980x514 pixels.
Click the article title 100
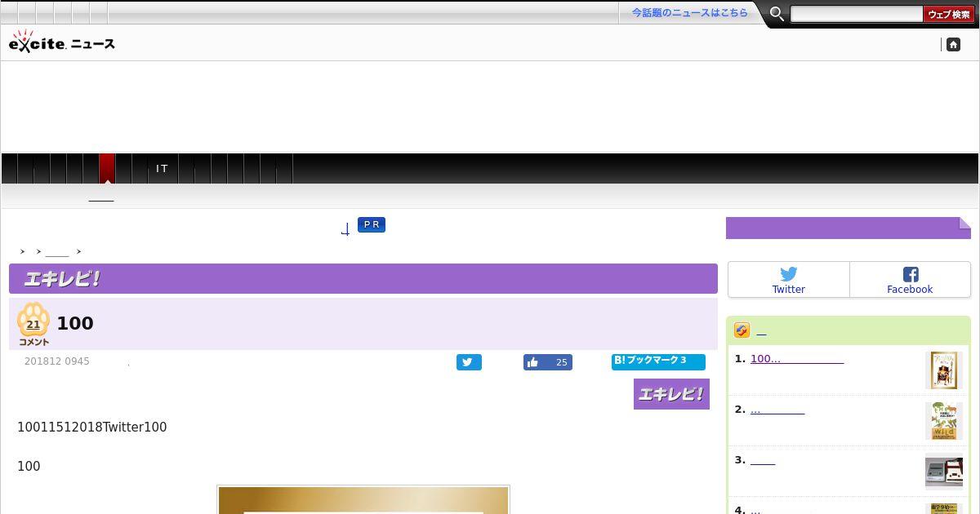(x=75, y=323)
